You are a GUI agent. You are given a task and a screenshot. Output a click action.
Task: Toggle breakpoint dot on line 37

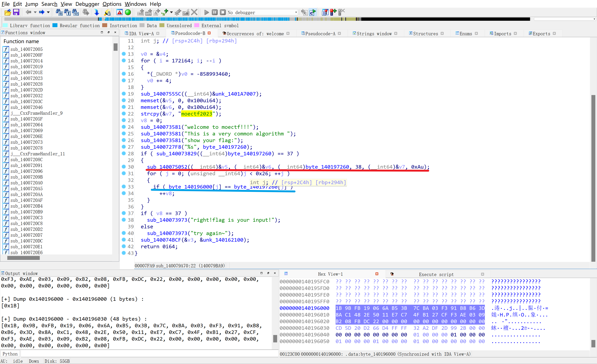[x=124, y=213]
